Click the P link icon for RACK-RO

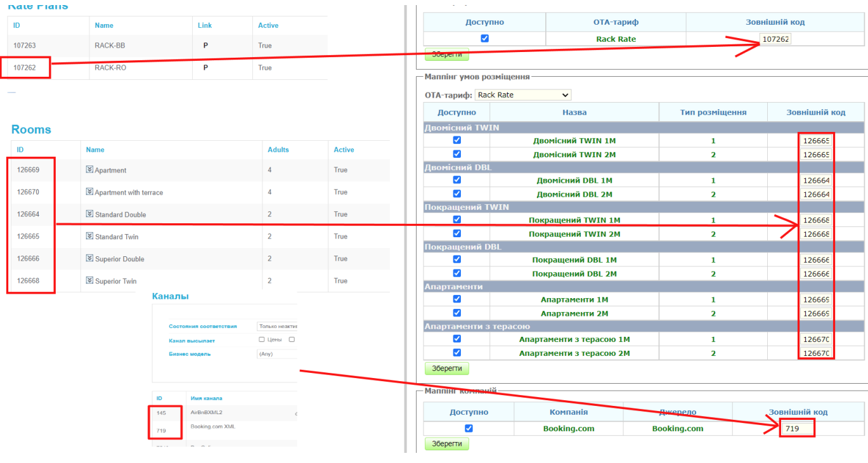pos(205,68)
